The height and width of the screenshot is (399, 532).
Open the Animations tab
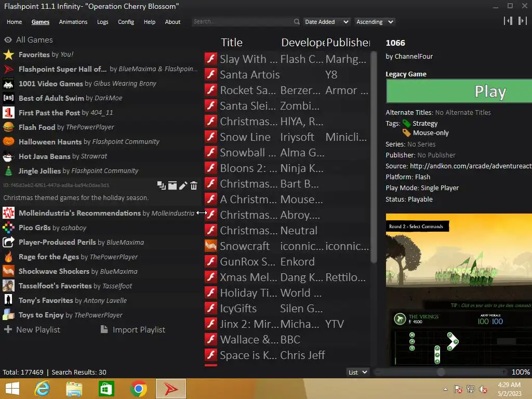(73, 22)
